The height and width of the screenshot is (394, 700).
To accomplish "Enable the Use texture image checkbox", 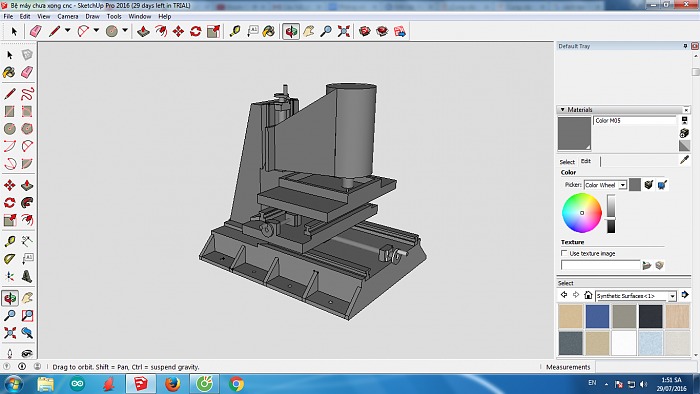I will pos(564,253).
